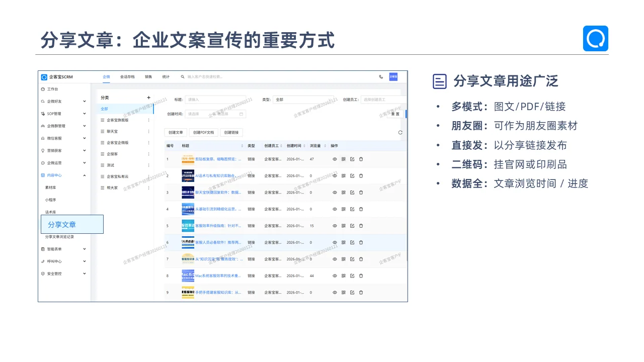The width and height of the screenshot is (644, 362).
Task: Delete the article in row 9
Action: click(361, 292)
